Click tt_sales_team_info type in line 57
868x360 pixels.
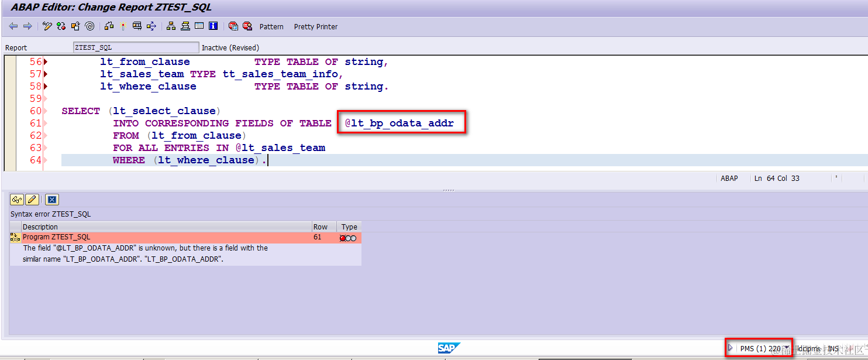coord(280,74)
